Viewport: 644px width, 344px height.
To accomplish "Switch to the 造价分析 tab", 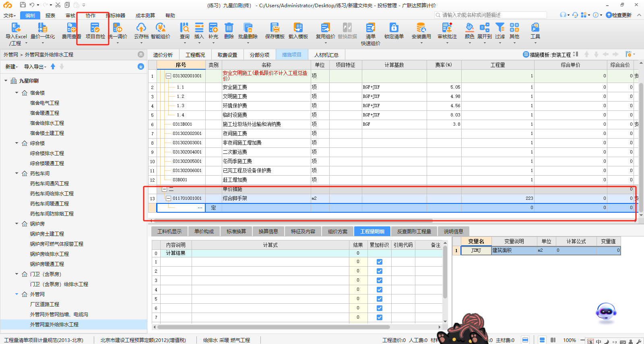I will 163,55.
